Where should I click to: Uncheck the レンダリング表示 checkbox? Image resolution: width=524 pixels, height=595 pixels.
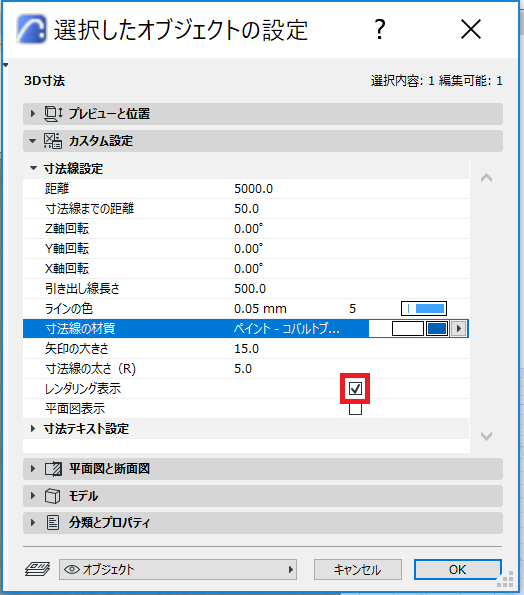click(355, 389)
